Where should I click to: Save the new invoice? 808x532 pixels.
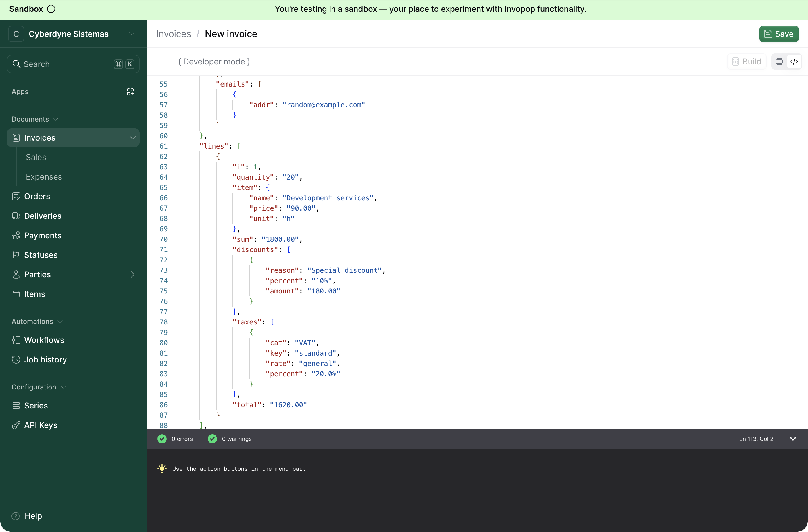pos(779,34)
